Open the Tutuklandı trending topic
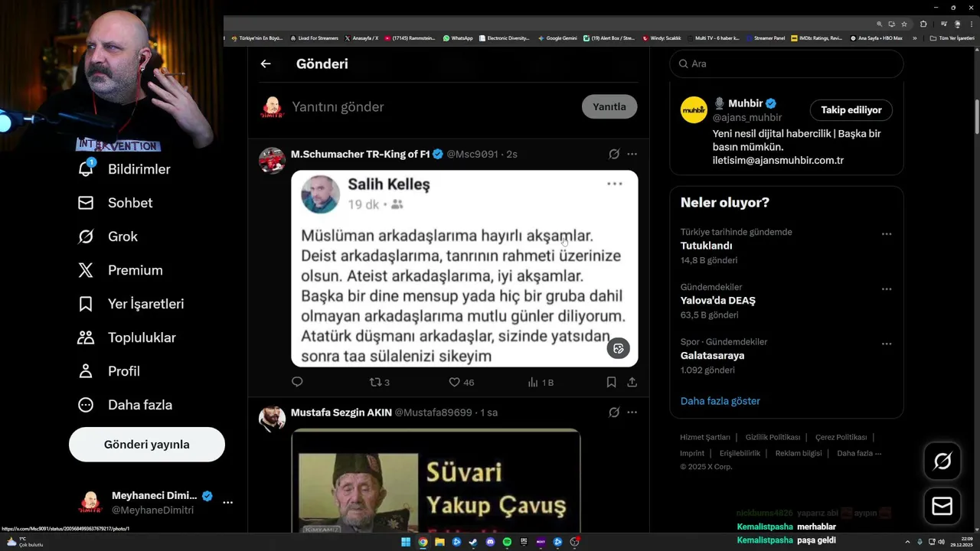This screenshot has width=980, height=551. pyautogui.click(x=706, y=246)
